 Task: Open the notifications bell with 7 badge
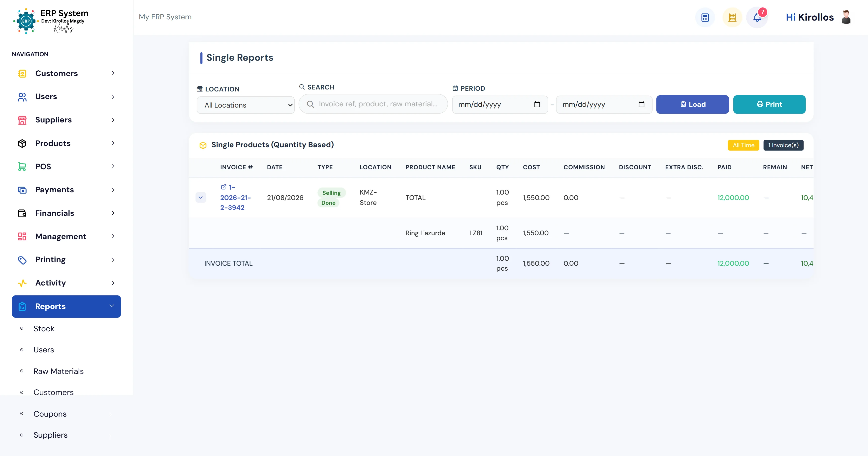point(757,18)
